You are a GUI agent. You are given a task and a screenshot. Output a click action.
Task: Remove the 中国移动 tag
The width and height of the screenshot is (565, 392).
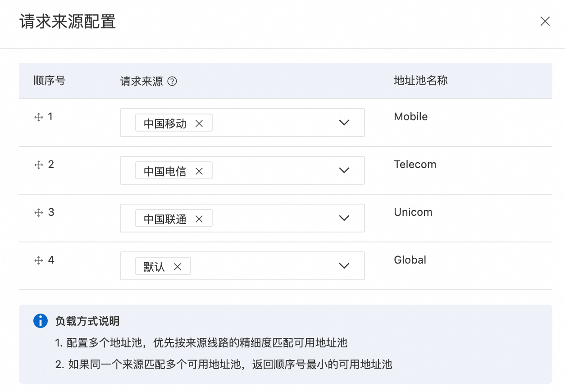point(199,123)
